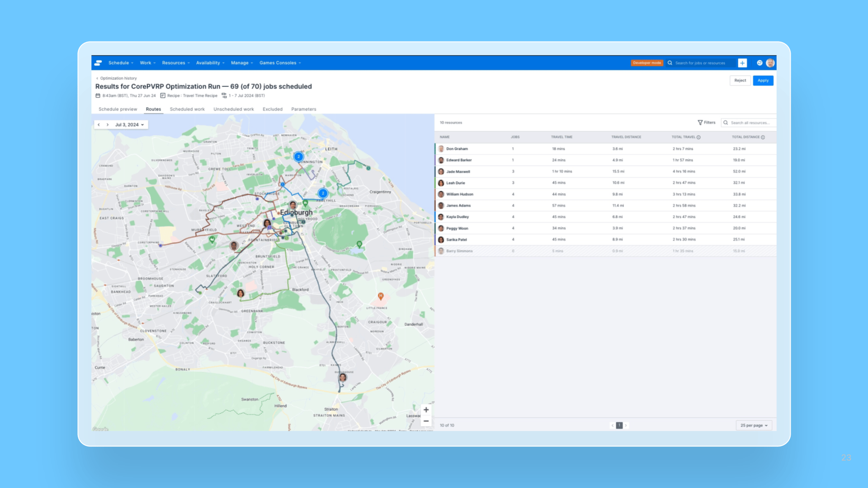The width and height of the screenshot is (868, 488).
Task: Click the resource avatar marker near Murrayfield
Action: [234, 245]
